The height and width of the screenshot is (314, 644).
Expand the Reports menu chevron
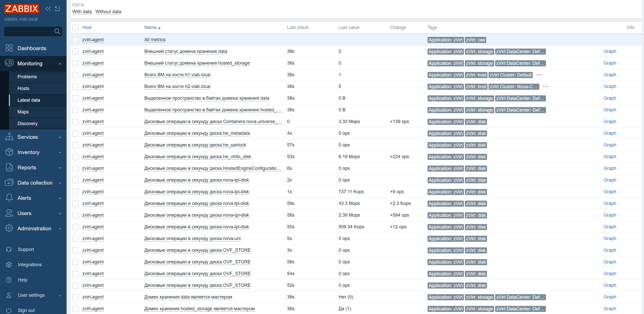click(x=60, y=168)
